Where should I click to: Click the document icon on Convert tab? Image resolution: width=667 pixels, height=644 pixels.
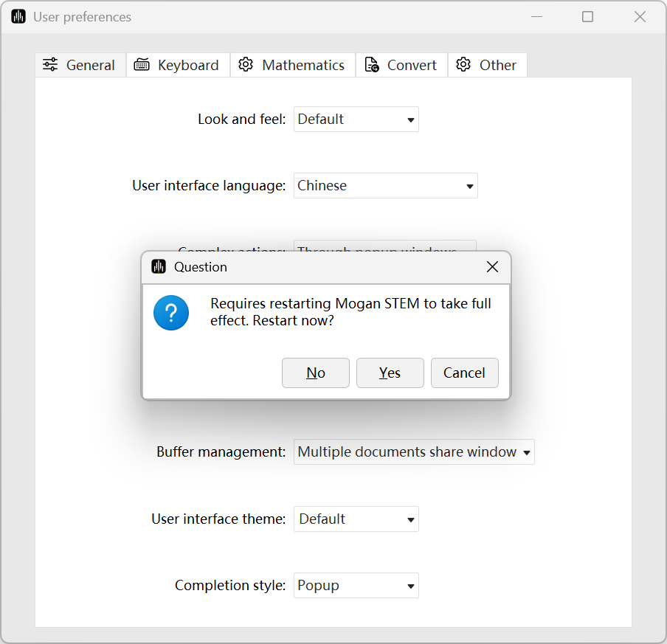(x=372, y=65)
